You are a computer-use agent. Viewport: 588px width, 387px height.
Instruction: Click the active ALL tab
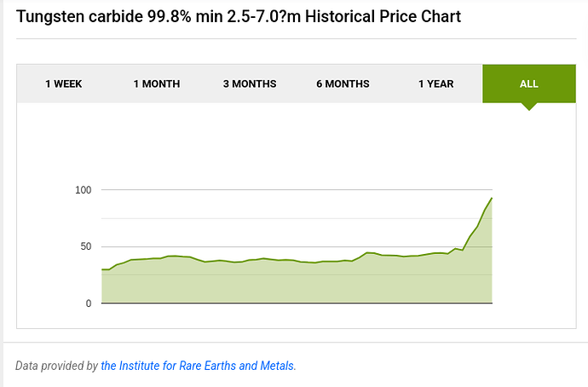point(529,84)
